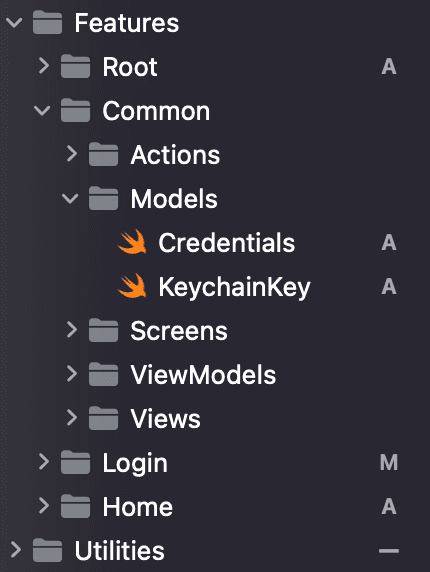
Task: Select the Home folder name
Action: pyautogui.click(x=137, y=507)
